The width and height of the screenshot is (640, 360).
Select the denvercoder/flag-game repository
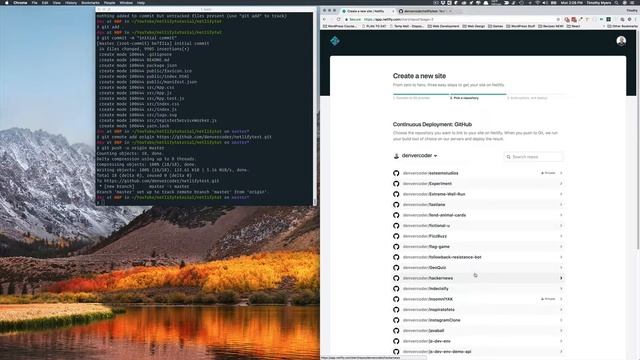point(478,247)
